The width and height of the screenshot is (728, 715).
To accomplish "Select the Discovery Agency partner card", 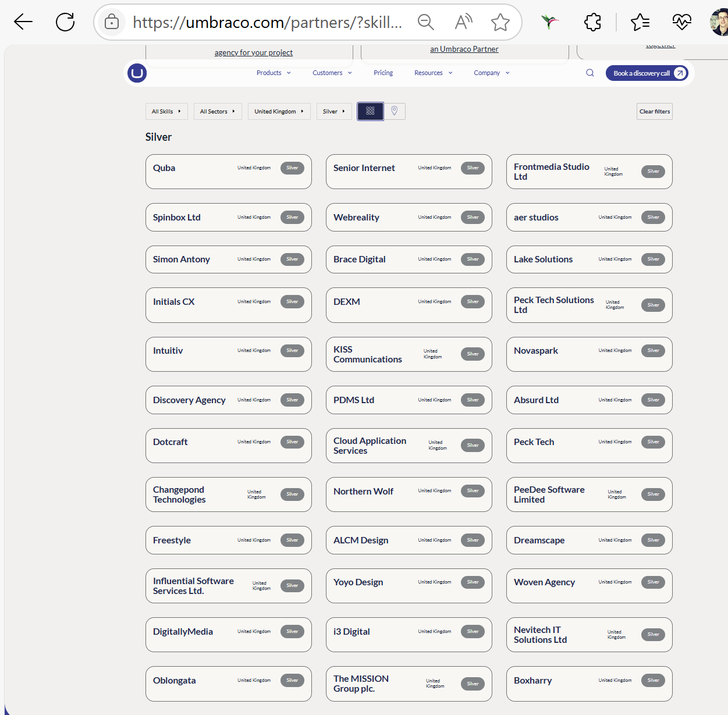I will pyautogui.click(x=229, y=400).
